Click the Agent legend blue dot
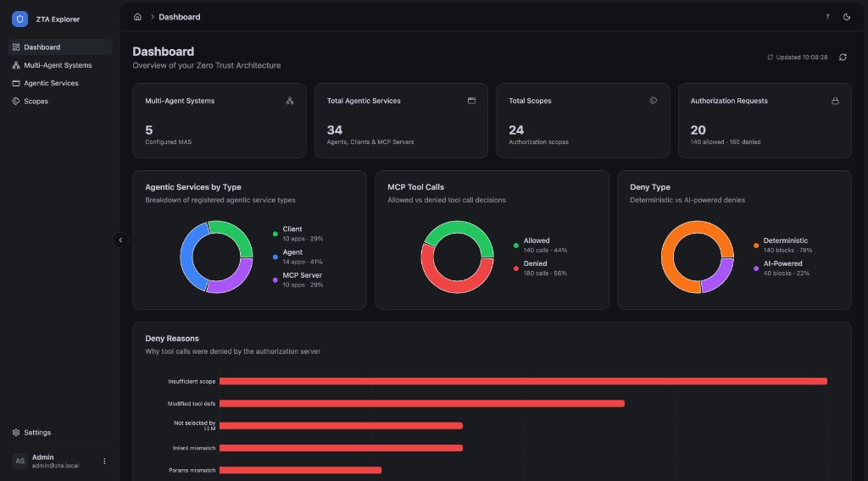Viewport: 868px width, 481px height. (x=275, y=257)
